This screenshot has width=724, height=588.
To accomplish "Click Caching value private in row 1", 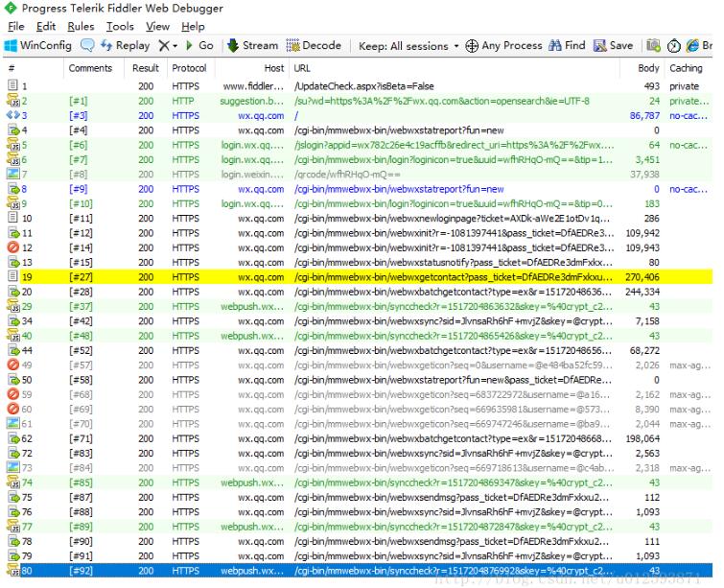I will (685, 86).
